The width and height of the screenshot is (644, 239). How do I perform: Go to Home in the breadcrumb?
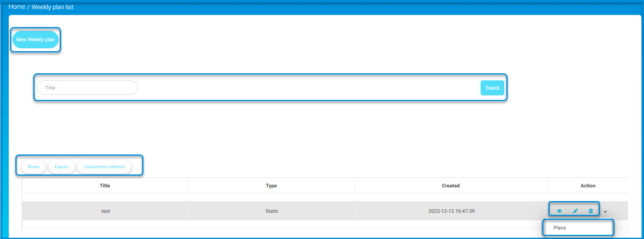pos(17,7)
